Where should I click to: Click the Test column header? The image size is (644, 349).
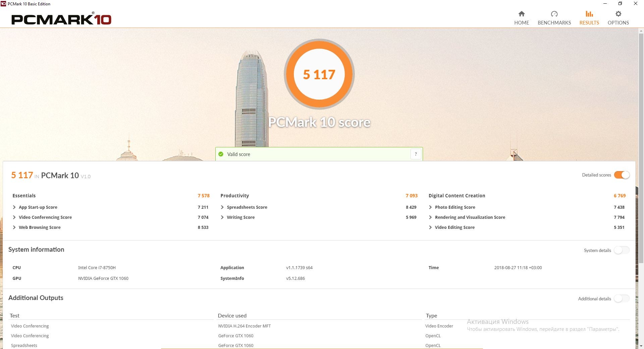point(14,316)
